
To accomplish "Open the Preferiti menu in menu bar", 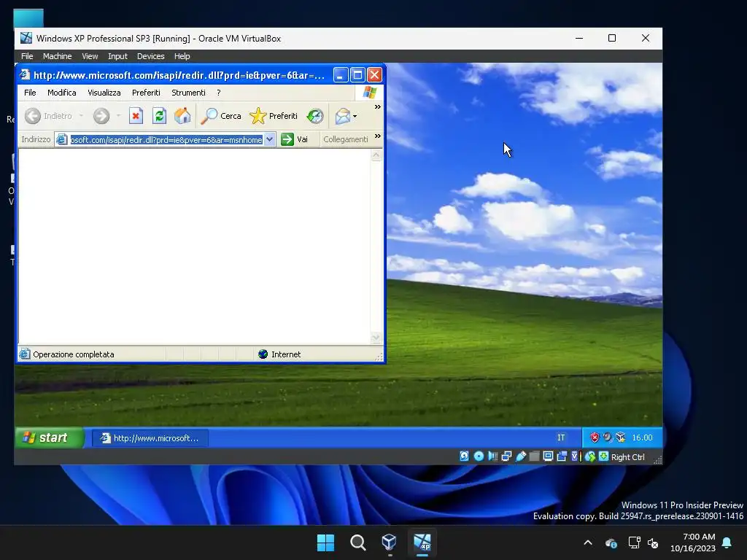I will (x=146, y=93).
